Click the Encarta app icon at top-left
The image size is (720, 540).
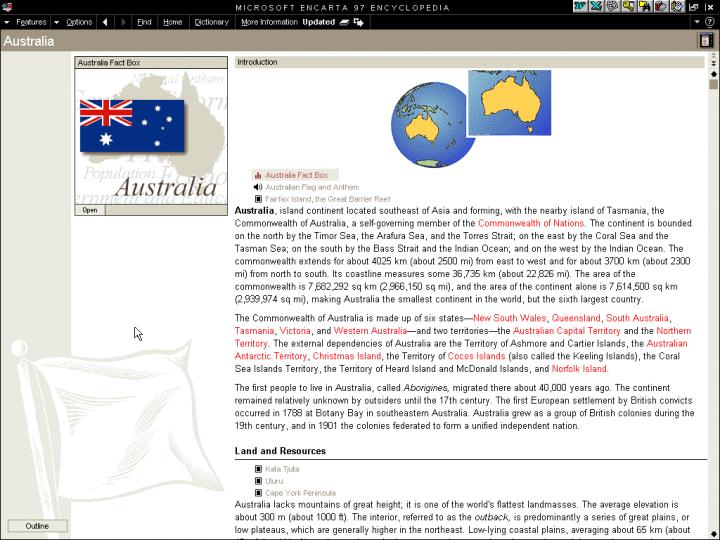point(7,7)
